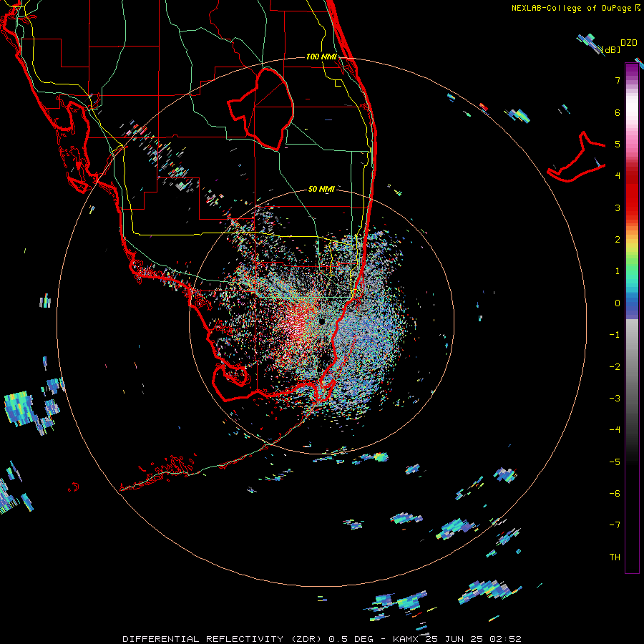Image resolution: width=644 pixels, height=644 pixels.
Task: Click the -6 value on the scale
Action: click(615, 494)
